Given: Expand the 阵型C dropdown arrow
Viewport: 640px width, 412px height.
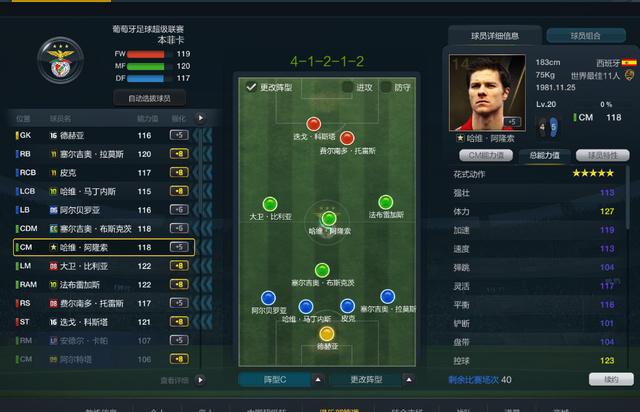Looking at the screenshot, I should click(318, 380).
